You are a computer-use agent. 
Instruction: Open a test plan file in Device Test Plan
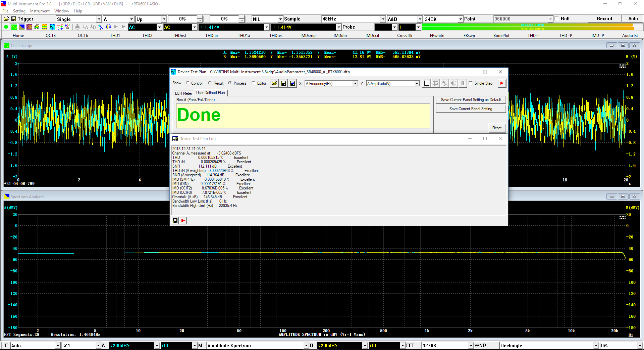coord(274,83)
